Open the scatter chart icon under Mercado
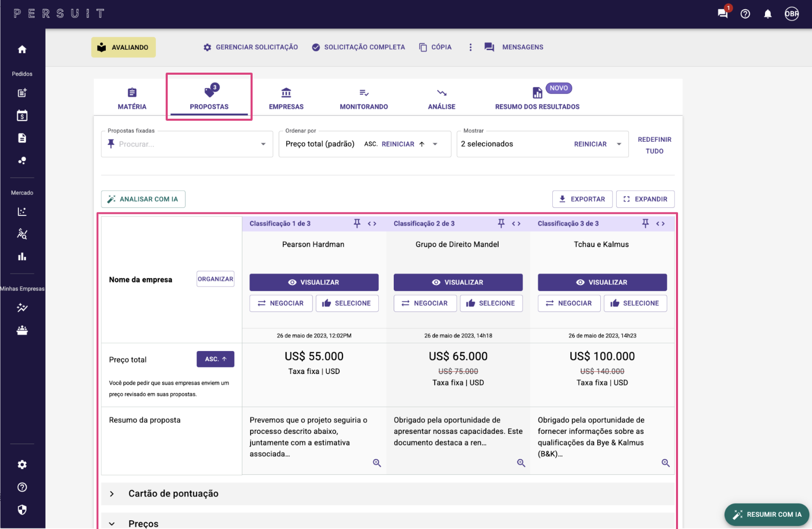The image size is (812, 529). [22, 211]
